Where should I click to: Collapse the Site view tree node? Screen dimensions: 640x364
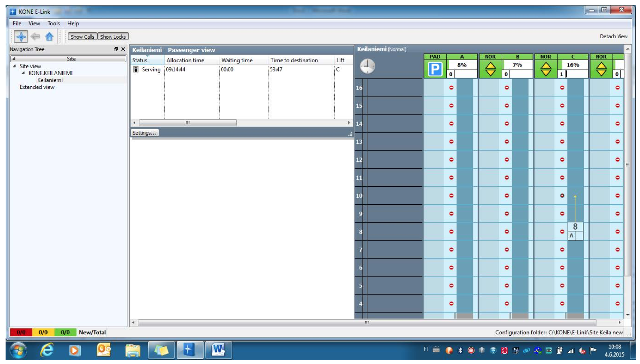pyautogui.click(x=15, y=66)
